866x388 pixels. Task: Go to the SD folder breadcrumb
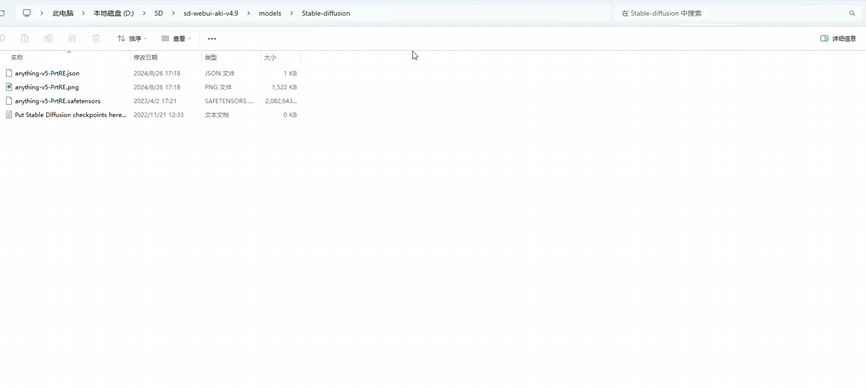(x=159, y=13)
